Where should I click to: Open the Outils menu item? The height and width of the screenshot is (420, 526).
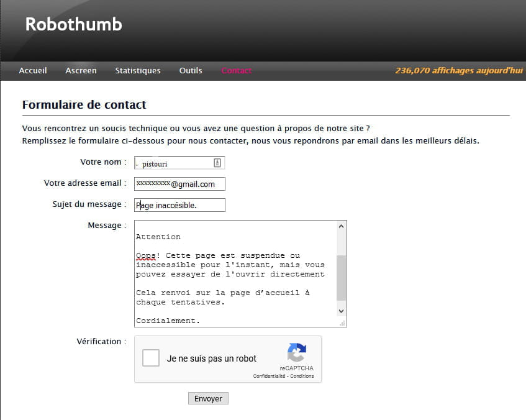[191, 70]
